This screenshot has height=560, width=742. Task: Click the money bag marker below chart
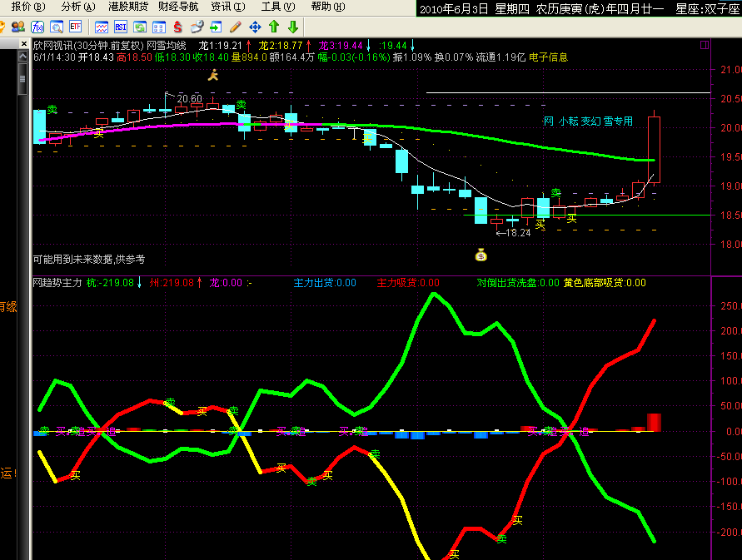(x=480, y=255)
